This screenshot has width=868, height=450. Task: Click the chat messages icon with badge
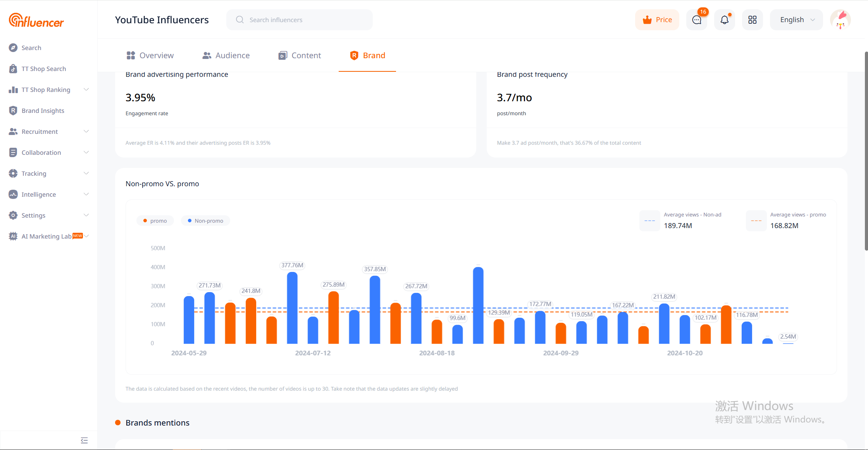(697, 20)
